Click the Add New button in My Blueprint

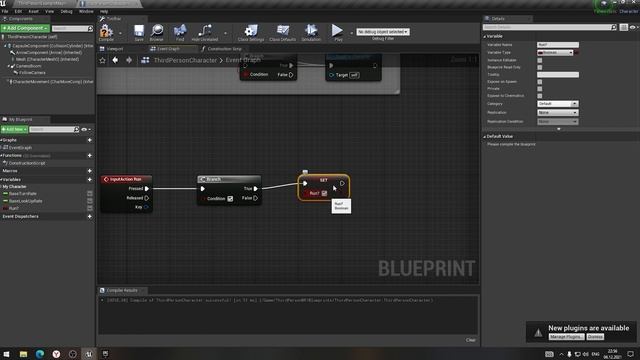pyautogui.click(x=14, y=129)
